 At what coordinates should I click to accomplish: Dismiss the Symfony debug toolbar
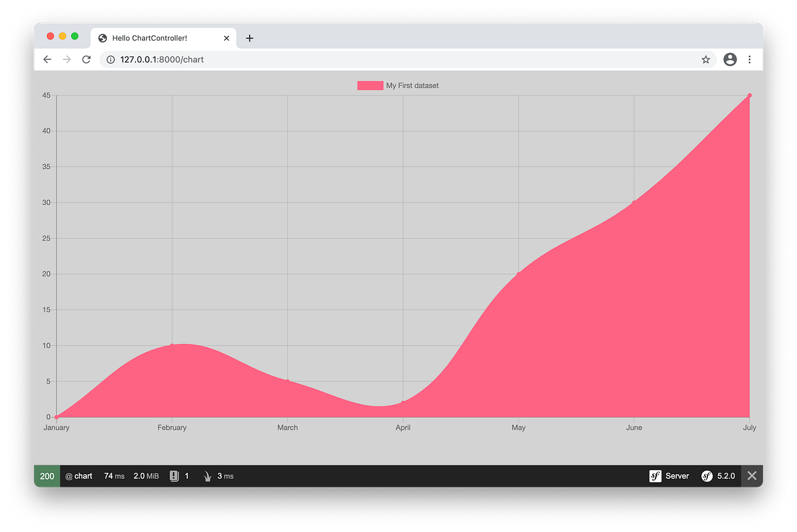(752, 476)
